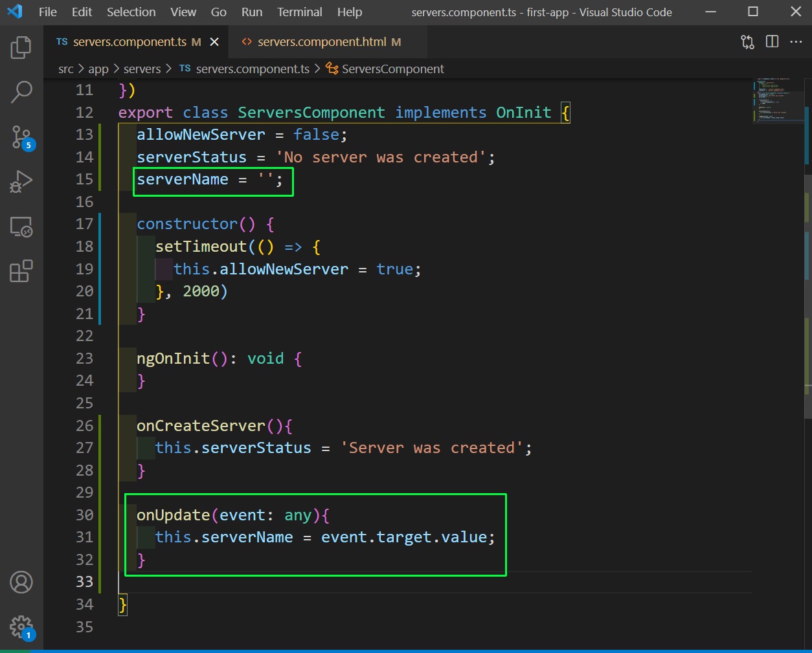812x653 pixels.
Task: Open the Accounts menu icon
Action: (x=21, y=582)
